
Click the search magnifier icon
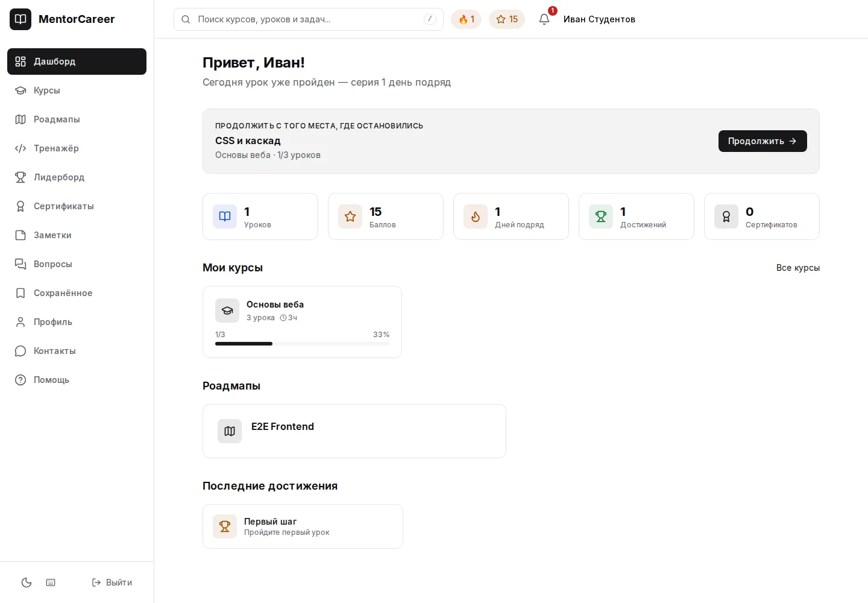[186, 19]
